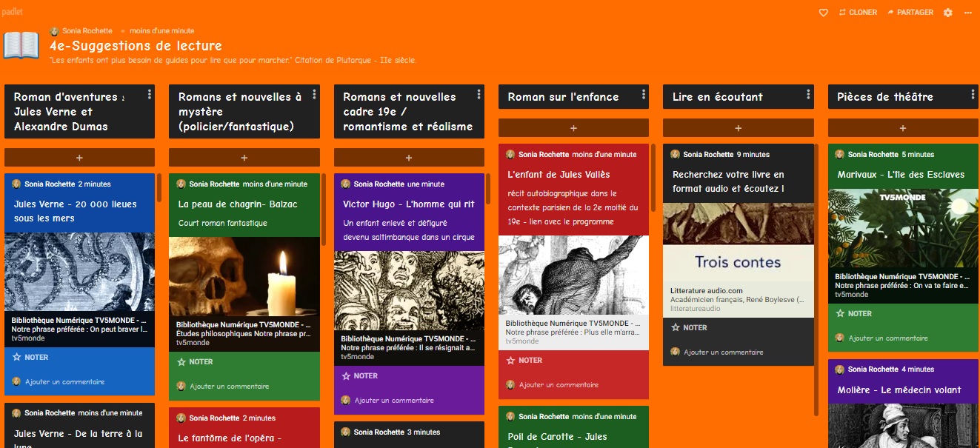Click scrollbar of Roman d'aventures column
The height and width of the screenshot is (448, 980).
coord(159,188)
